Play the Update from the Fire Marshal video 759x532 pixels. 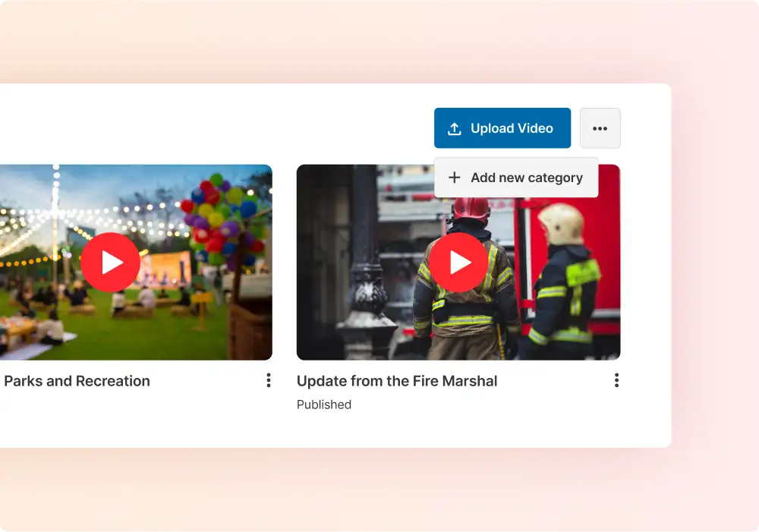[x=458, y=263]
